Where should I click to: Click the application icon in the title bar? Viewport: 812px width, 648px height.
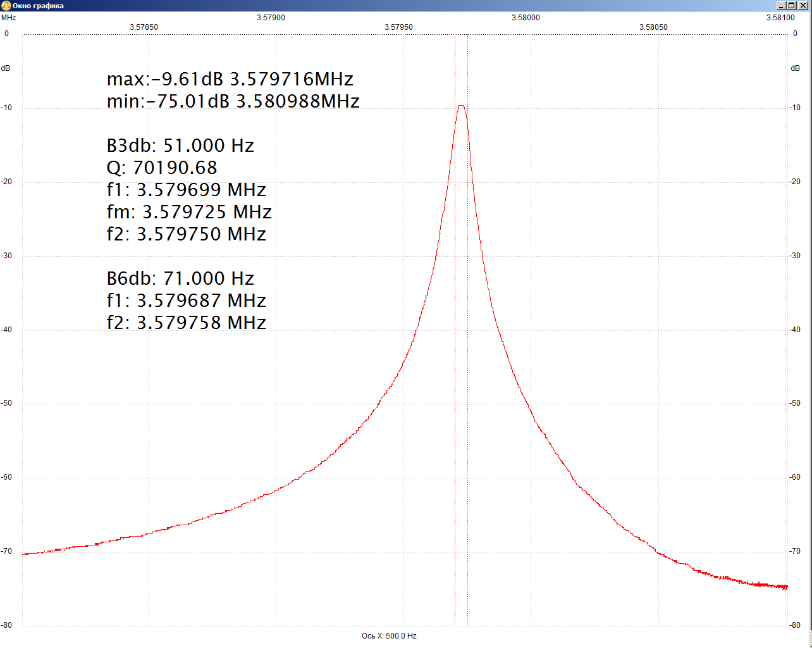point(6,6)
